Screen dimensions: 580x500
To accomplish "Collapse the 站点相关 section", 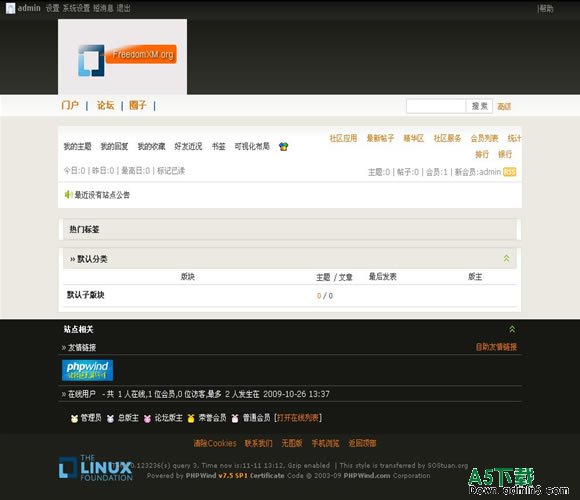I will click(512, 329).
